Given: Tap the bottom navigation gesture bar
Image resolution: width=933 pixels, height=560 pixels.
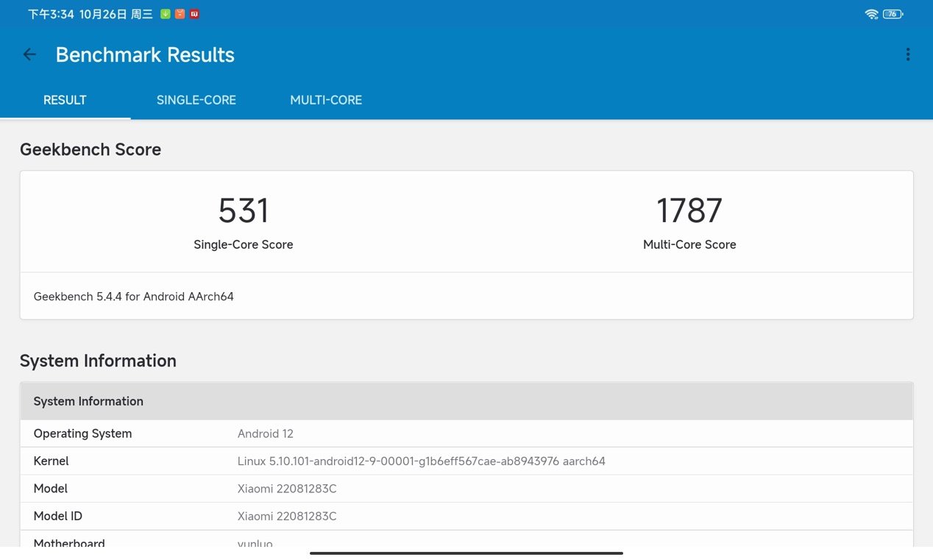Looking at the screenshot, I should [466, 553].
